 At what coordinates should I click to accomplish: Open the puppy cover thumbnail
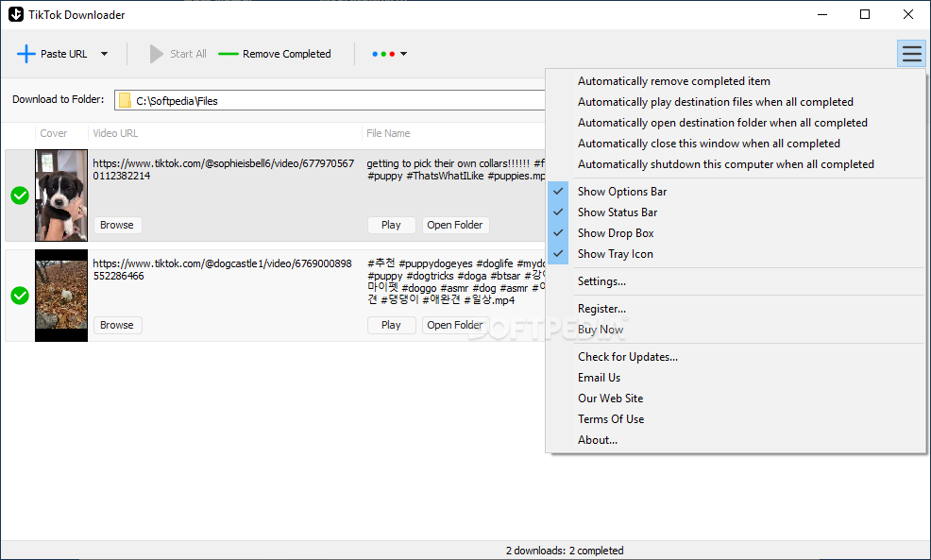61,195
